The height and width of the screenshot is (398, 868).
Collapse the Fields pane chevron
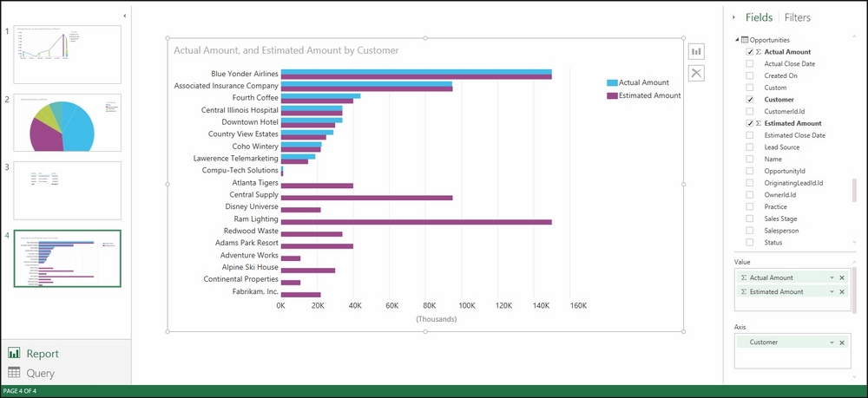click(733, 17)
